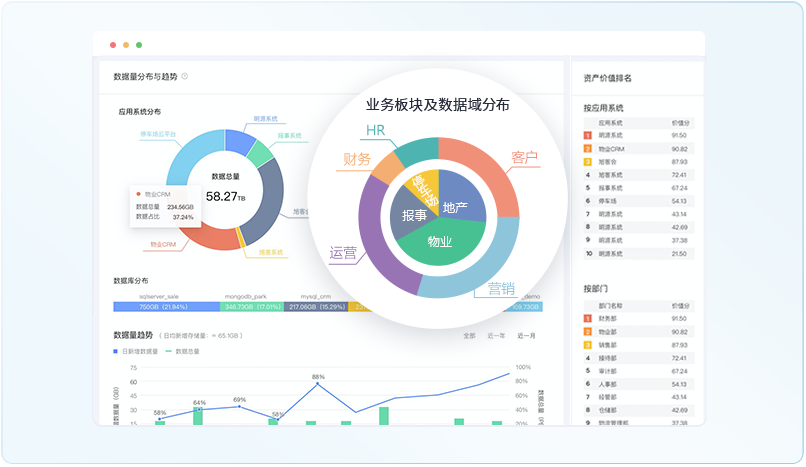Click the 报事系统 row ranked 5
806x467 pixels.
[639, 188]
